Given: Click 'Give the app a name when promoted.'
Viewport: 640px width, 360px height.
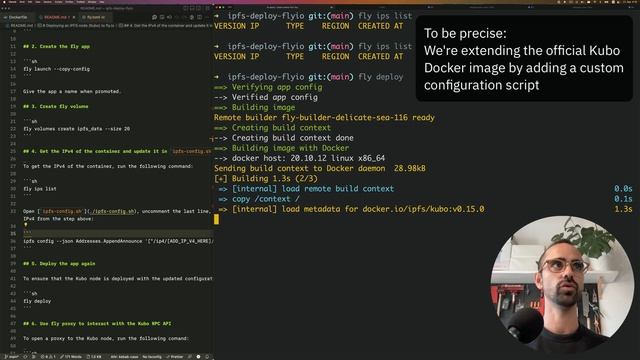Looking at the screenshot, I should pyautogui.click(x=72, y=91).
